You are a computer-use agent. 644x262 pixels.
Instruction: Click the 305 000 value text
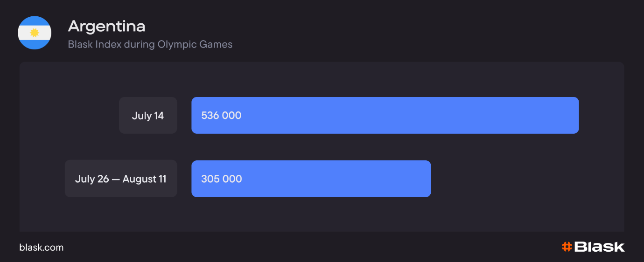pyautogui.click(x=221, y=179)
